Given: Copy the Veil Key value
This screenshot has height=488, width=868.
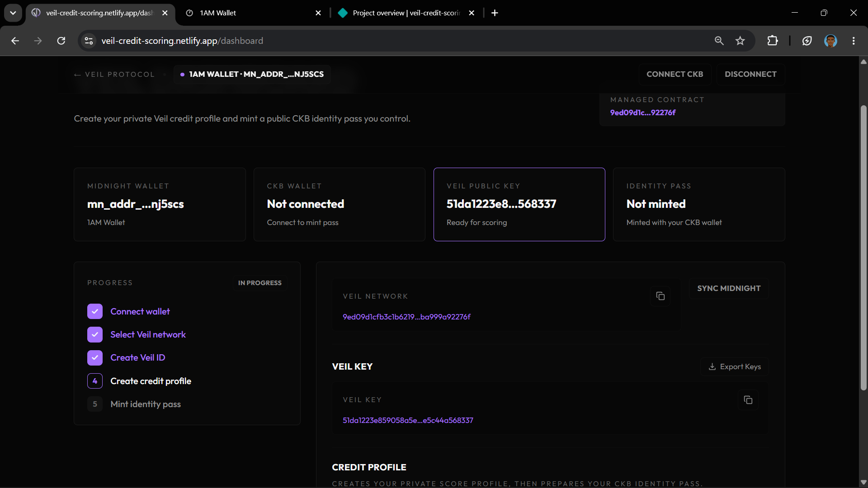Looking at the screenshot, I should [748, 400].
